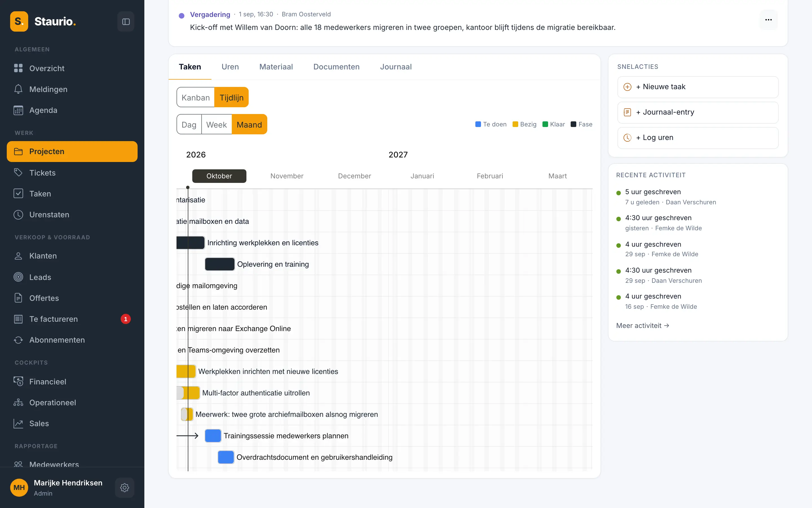Screen dimensions: 812x508
Task: Open the Sales cockpit
Action: (72, 423)
